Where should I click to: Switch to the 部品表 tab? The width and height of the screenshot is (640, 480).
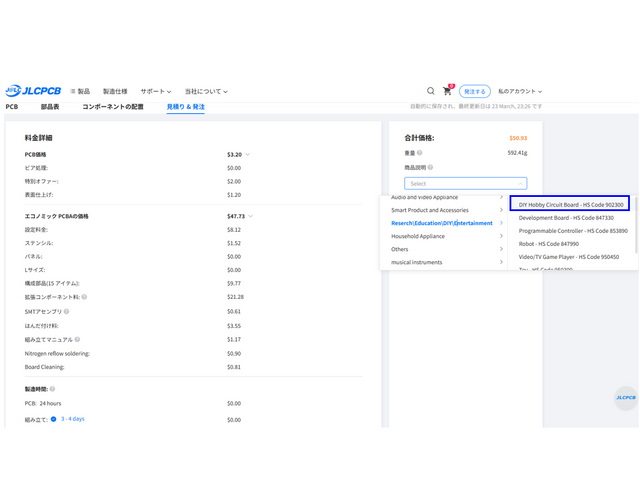pos(50,107)
